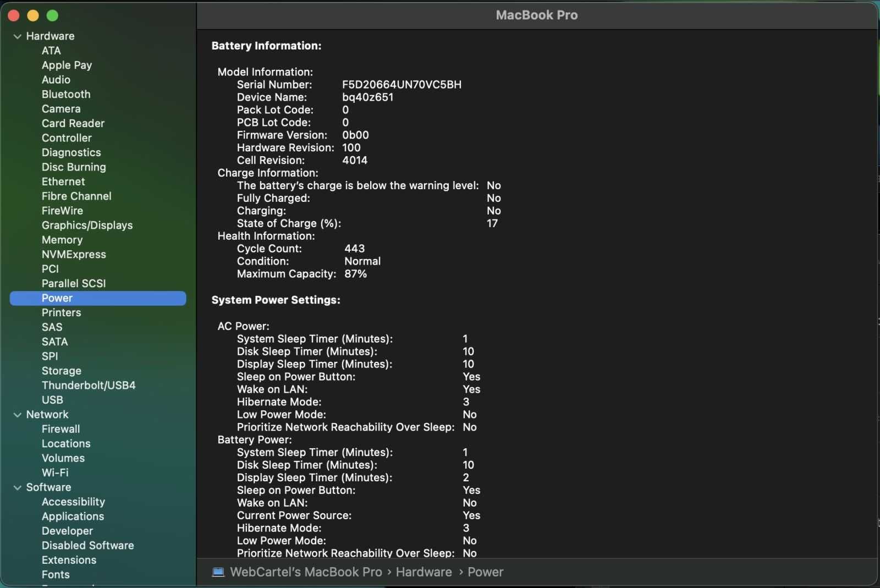Select SPI in sidebar
880x588 pixels.
click(x=50, y=356)
